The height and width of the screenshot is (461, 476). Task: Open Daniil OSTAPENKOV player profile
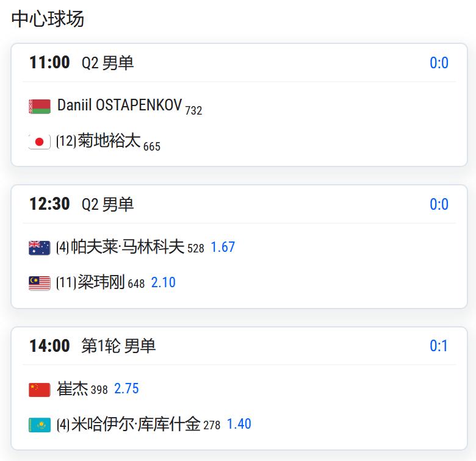point(120,105)
